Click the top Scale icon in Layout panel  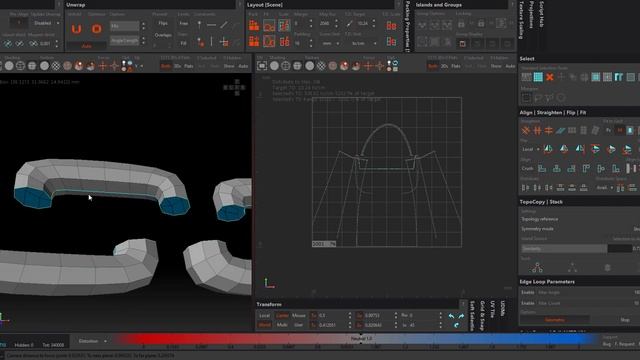tap(284, 26)
